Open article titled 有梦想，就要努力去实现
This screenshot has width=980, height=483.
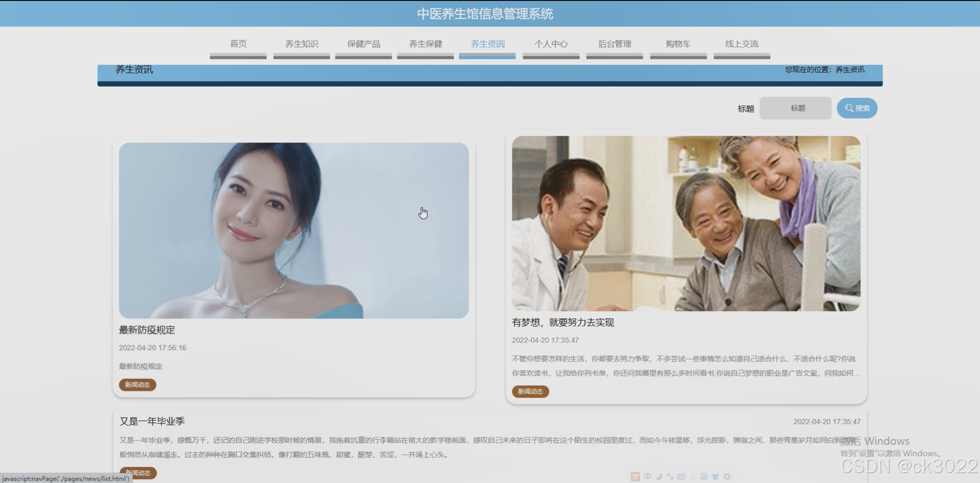point(563,322)
